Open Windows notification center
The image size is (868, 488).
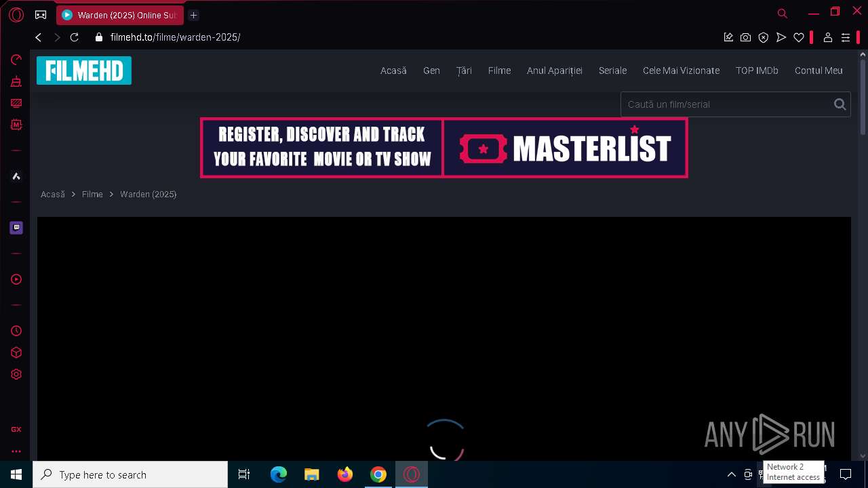pyautogui.click(x=846, y=474)
